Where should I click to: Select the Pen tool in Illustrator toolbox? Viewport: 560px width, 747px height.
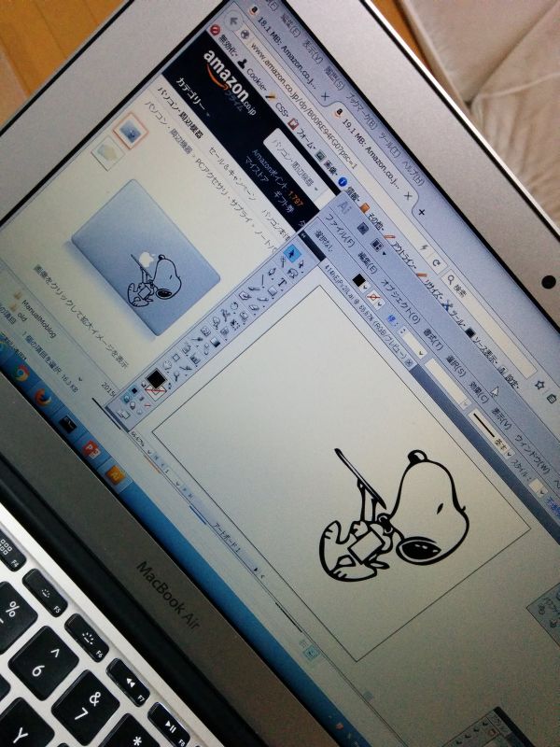[x=272, y=271]
